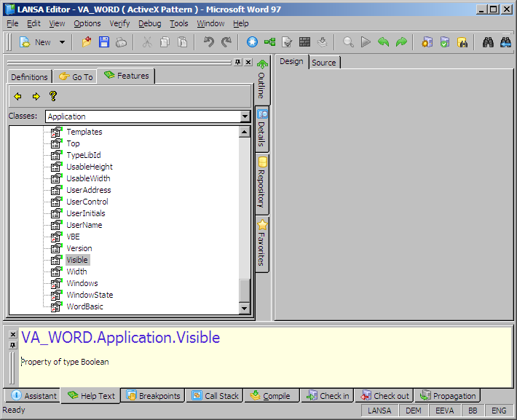The width and height of the screenshot is (517, 420).
Task: Open the Classes dropdown list
Action: tap(245, 116)
